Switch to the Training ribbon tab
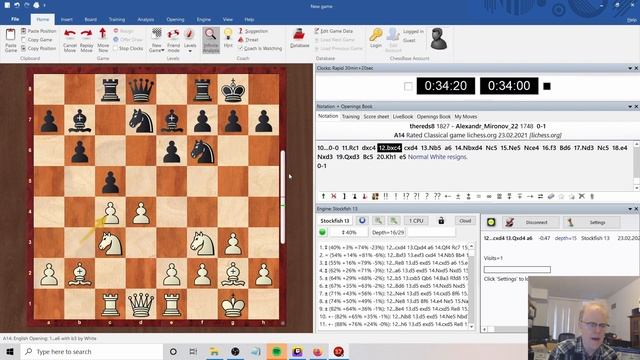 [117, 20]
